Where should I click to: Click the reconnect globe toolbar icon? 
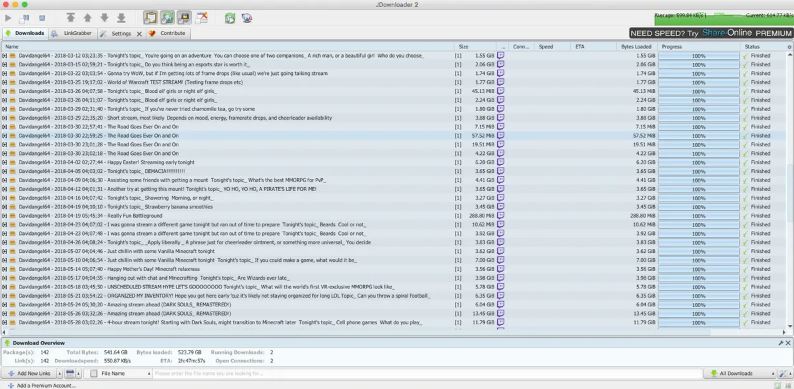click(x=247, y=18)
